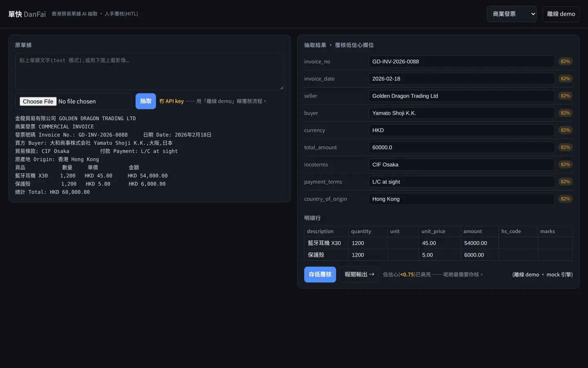Edit the payment_terms field L/C at sight

(461, 182)
